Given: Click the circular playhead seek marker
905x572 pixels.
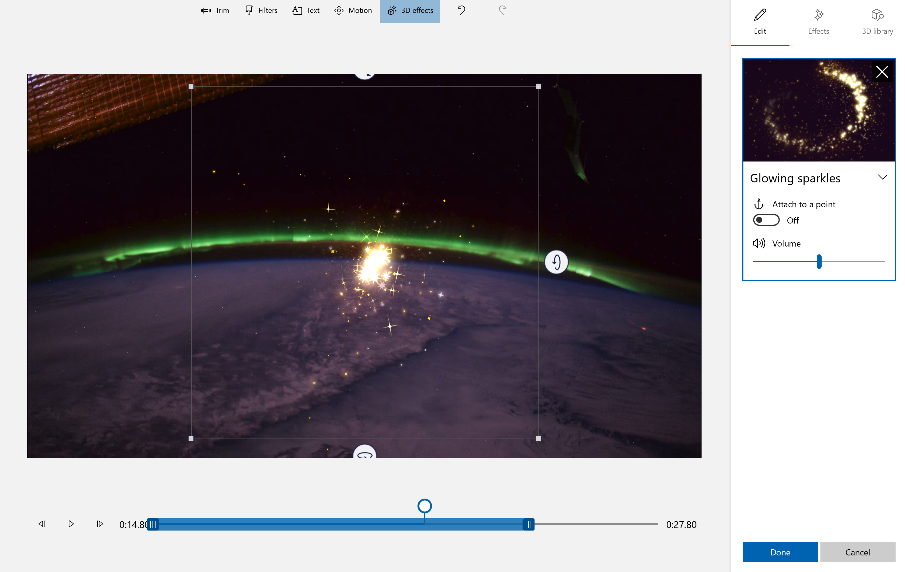Looking at the screenshot, I should [x=424, y=506].
